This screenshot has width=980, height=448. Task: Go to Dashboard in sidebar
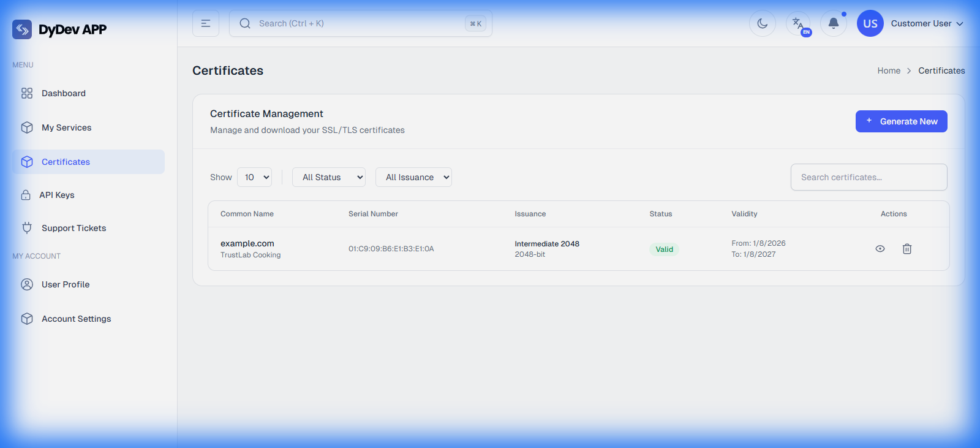(x=64, y=93)
